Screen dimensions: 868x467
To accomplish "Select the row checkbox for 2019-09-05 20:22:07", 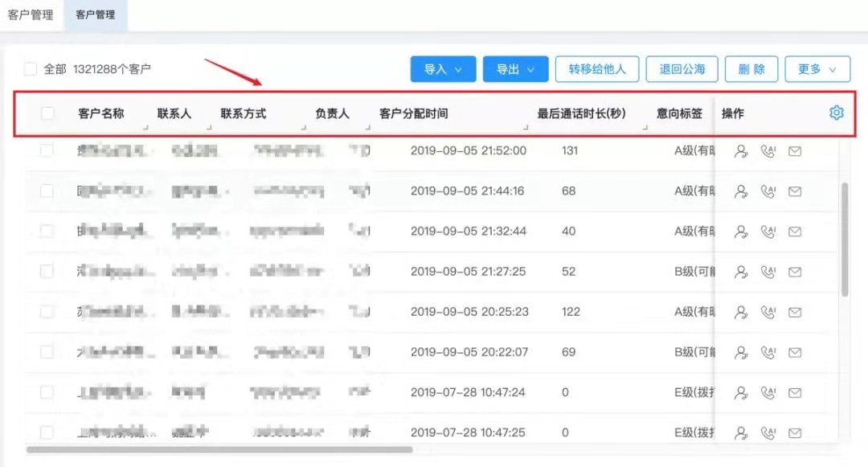I will (47, 352).
